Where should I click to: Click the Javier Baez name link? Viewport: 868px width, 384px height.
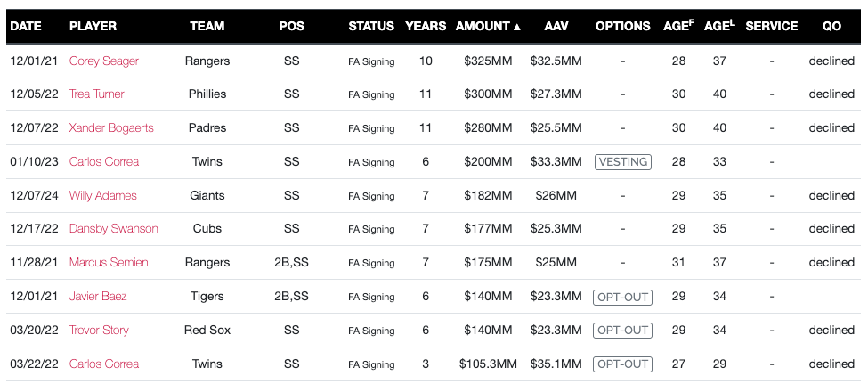click(x=97, y=297)
